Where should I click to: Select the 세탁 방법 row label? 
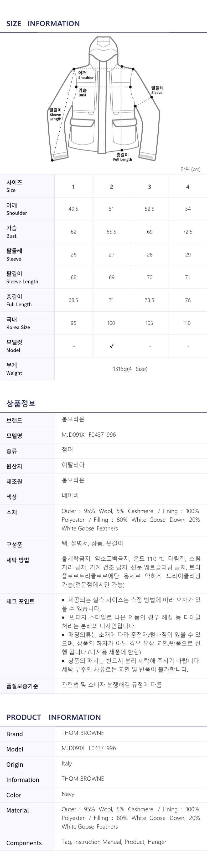click(18, 560)
